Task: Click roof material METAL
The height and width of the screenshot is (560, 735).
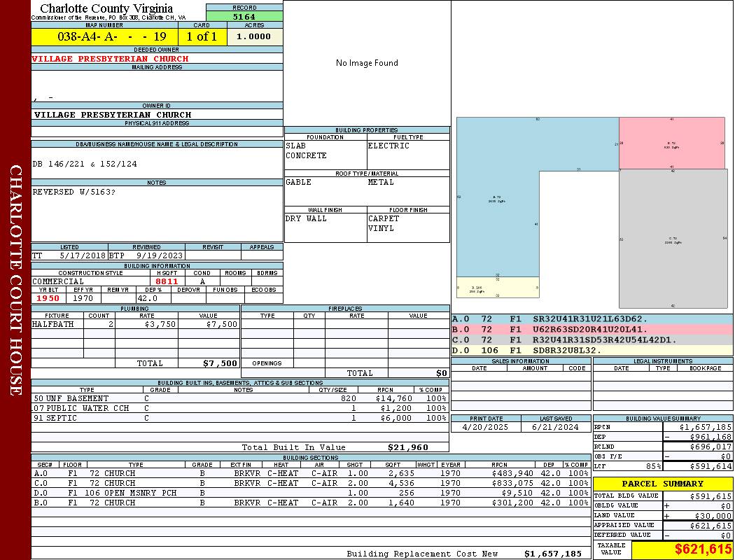Action: coord(381,182)
